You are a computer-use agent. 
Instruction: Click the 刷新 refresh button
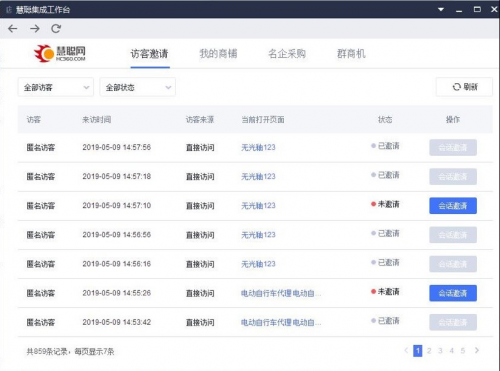point(464,87)
